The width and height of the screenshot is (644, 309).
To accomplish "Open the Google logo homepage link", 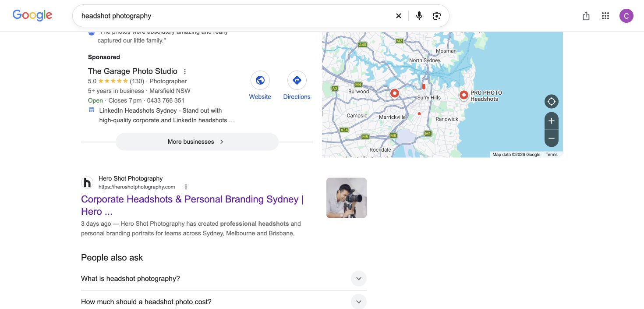I will [32, 15].
